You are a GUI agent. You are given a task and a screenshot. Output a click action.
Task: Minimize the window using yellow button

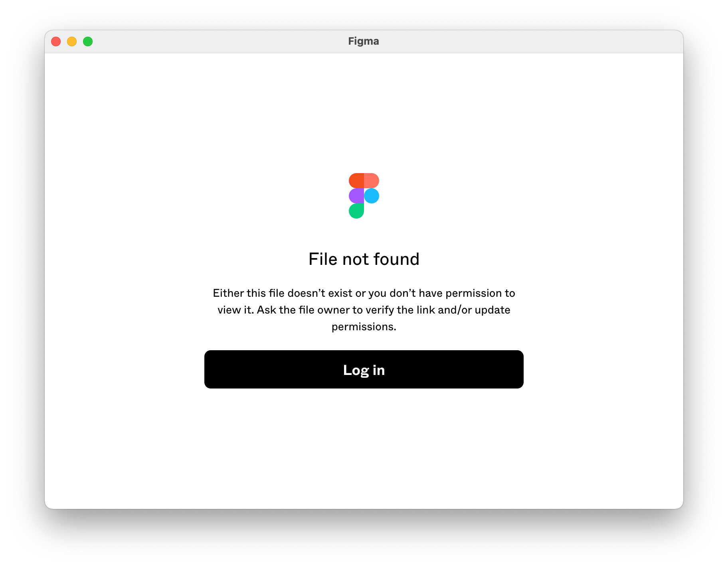[72, 41]
